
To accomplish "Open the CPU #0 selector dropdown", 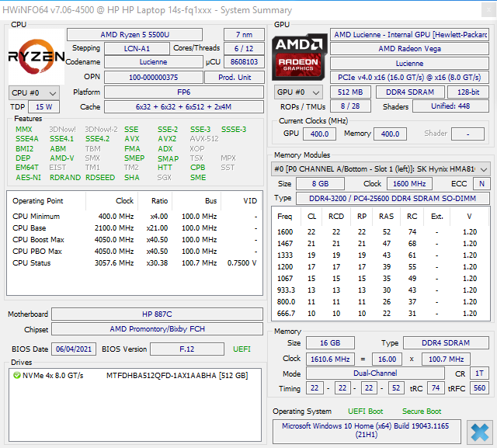I will (34, 93).
